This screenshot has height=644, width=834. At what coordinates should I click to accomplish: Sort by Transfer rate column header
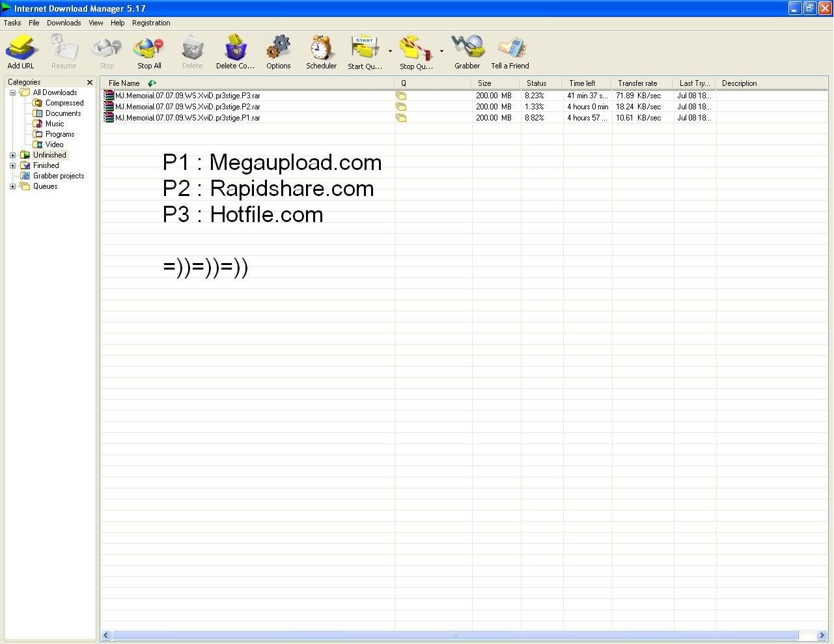click(x=643, y=83)
